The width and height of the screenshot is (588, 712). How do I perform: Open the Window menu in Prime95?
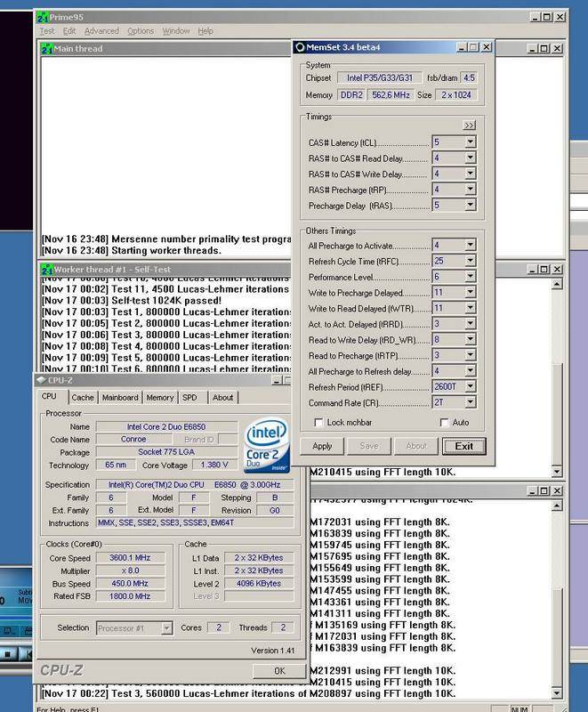tap(176, 31)
